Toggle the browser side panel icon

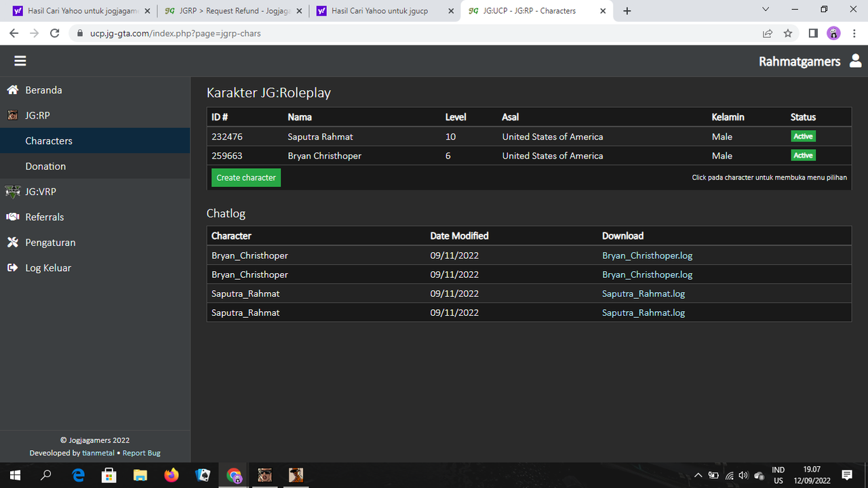(x=813, y=33)
